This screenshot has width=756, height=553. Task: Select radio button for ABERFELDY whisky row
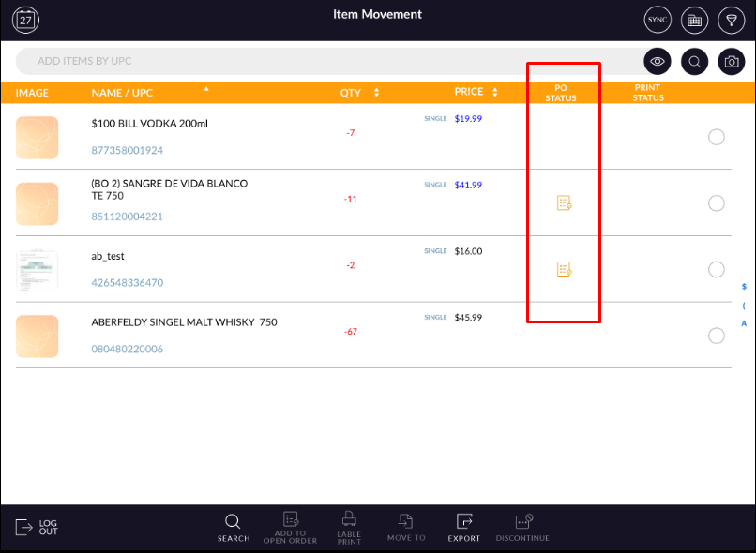click(x=717, y=336)
